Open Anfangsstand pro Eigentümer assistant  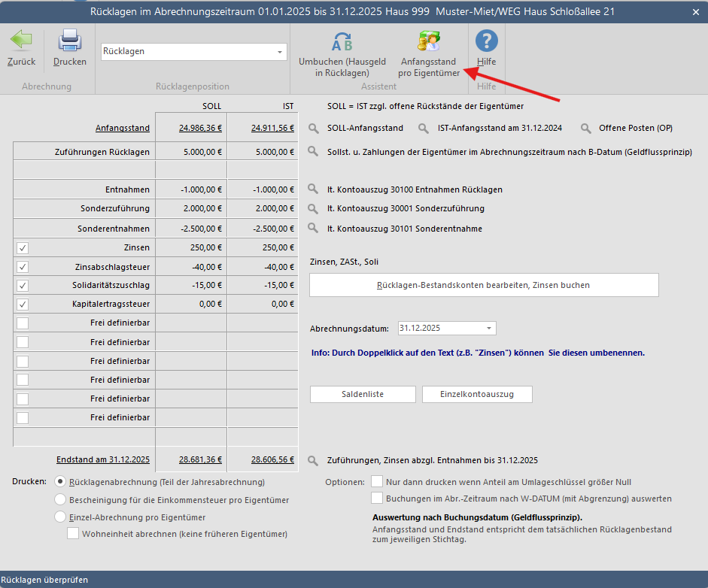coord(429,53)
